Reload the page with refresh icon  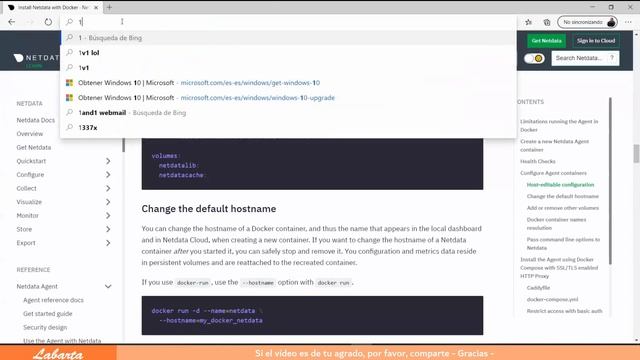(48, 22)
